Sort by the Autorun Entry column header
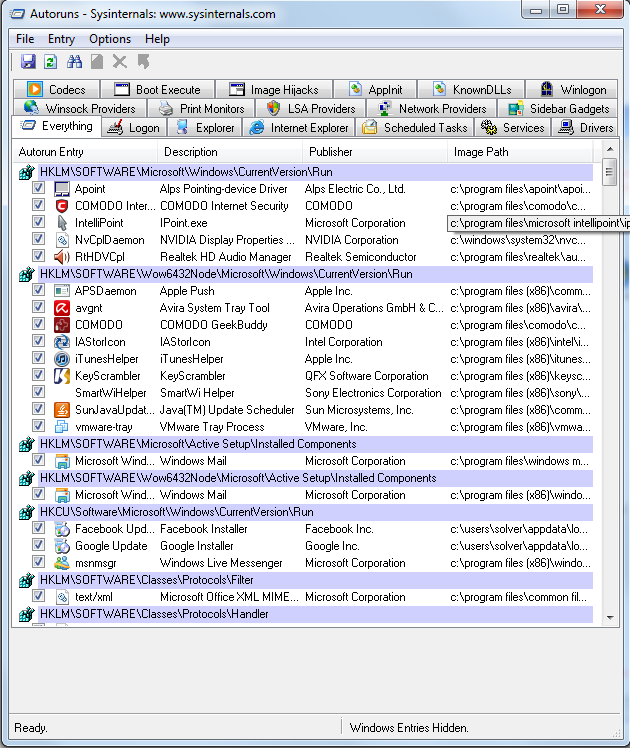This screenshot has height=748, width=630. [x=85, y=152]
